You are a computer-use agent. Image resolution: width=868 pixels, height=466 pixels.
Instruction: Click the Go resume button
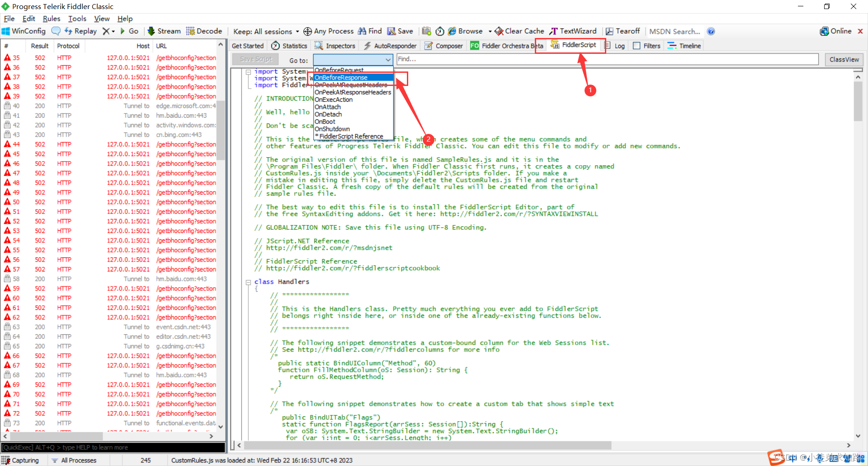tap(129, 31)
